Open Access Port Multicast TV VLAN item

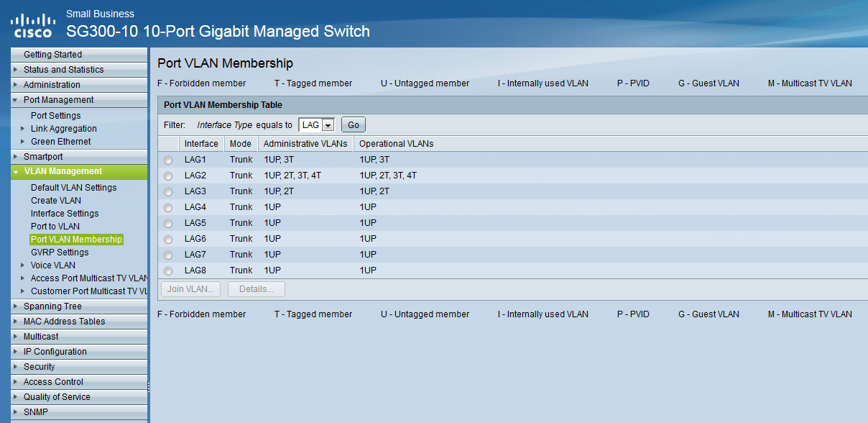pos(89,278)
